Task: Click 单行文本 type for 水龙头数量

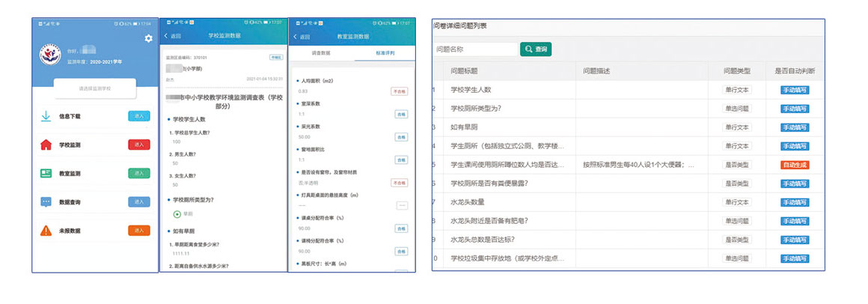Action: click(x=737, y=202)
